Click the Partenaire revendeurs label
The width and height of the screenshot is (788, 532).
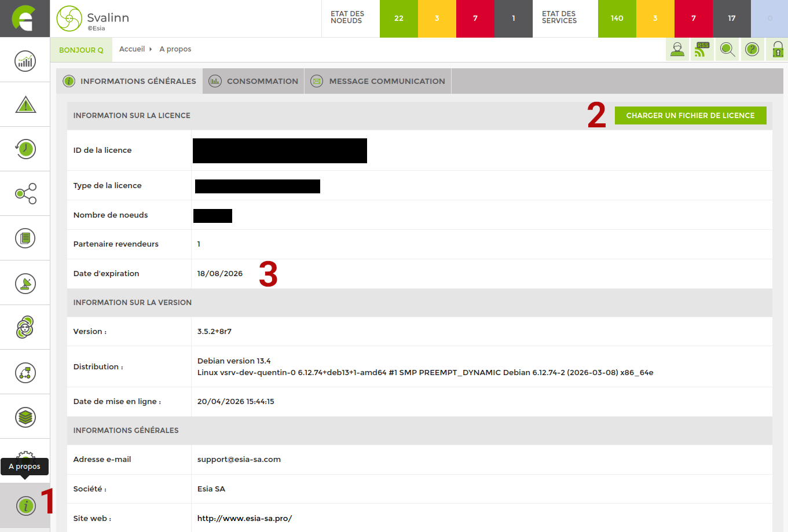tap(116, 244)
